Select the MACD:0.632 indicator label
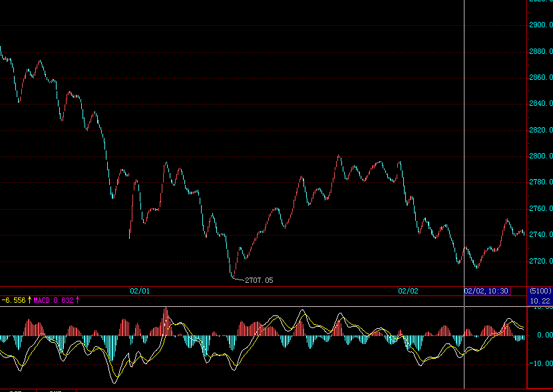Screen dimensions: 553x392 pos(54,300)
